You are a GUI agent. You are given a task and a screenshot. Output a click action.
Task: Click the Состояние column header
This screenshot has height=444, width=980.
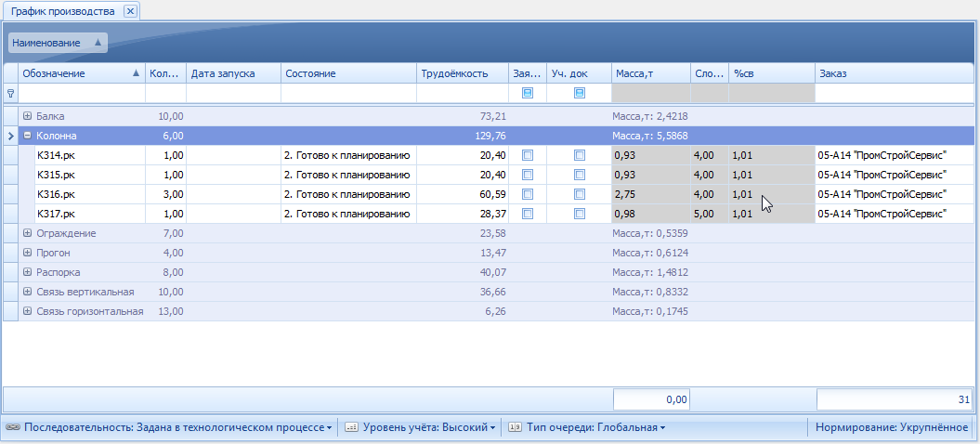(x=348, y=73)
